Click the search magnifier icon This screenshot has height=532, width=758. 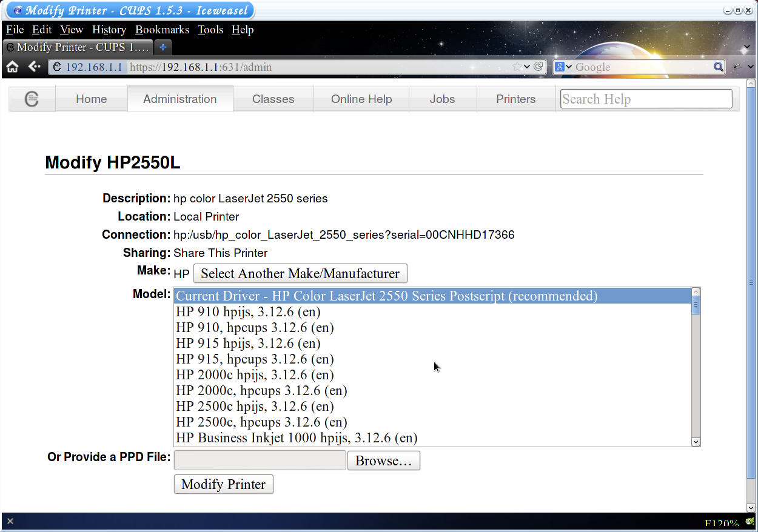coord(718,67)
